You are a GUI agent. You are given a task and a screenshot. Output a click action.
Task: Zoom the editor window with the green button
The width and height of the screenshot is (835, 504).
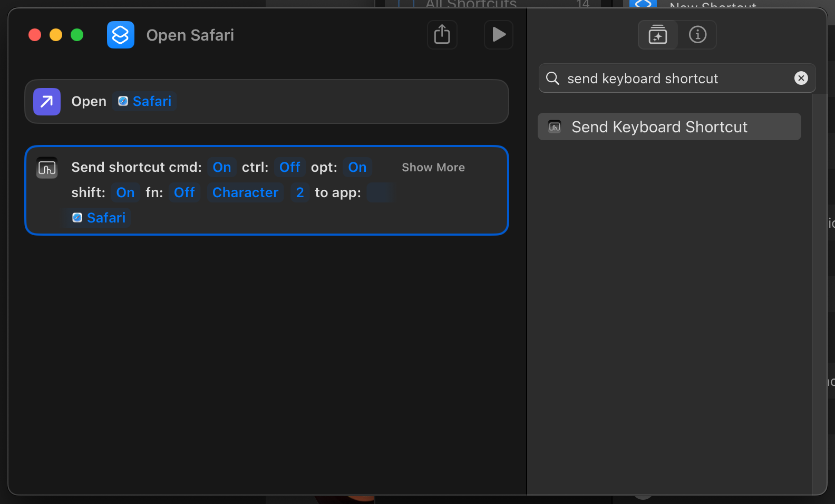coord(77,35)
